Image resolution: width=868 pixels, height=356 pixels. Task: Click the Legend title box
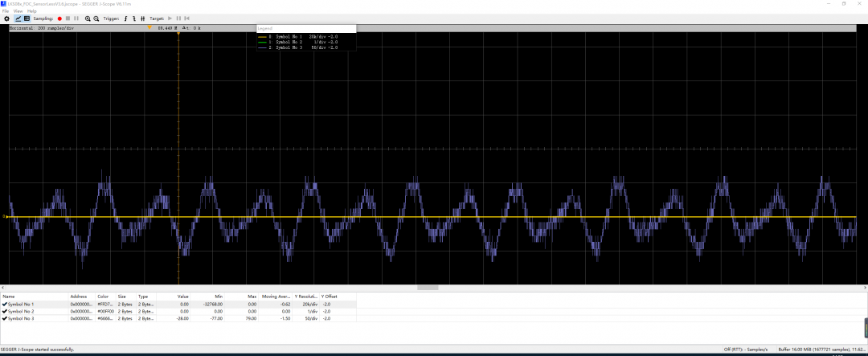tap(307, 28)
